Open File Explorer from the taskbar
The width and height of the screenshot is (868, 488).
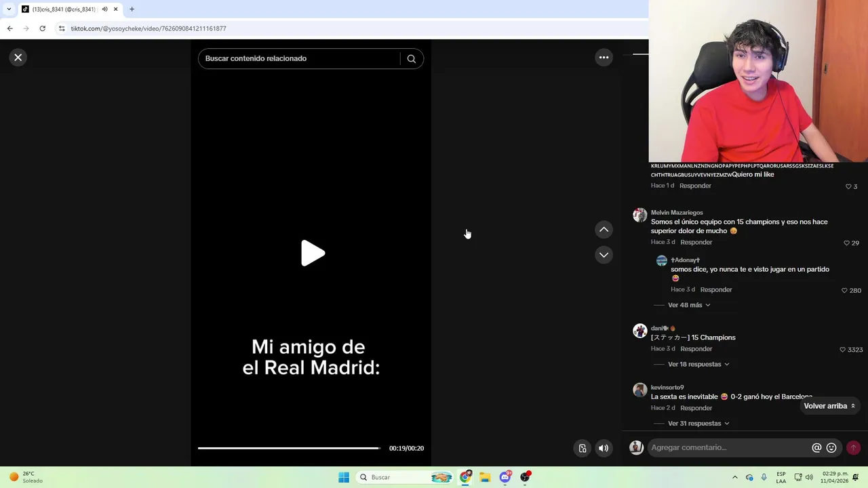[x=485, y=477]
